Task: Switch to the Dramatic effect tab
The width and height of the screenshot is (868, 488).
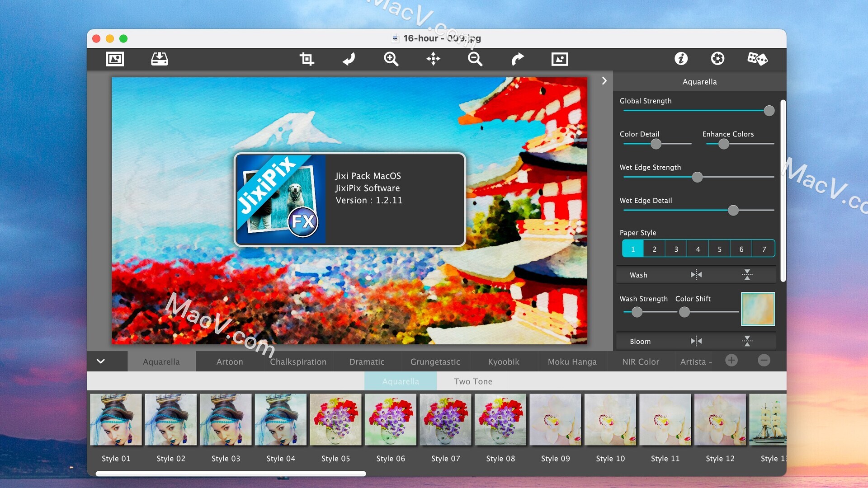Action: click(367, 361)
